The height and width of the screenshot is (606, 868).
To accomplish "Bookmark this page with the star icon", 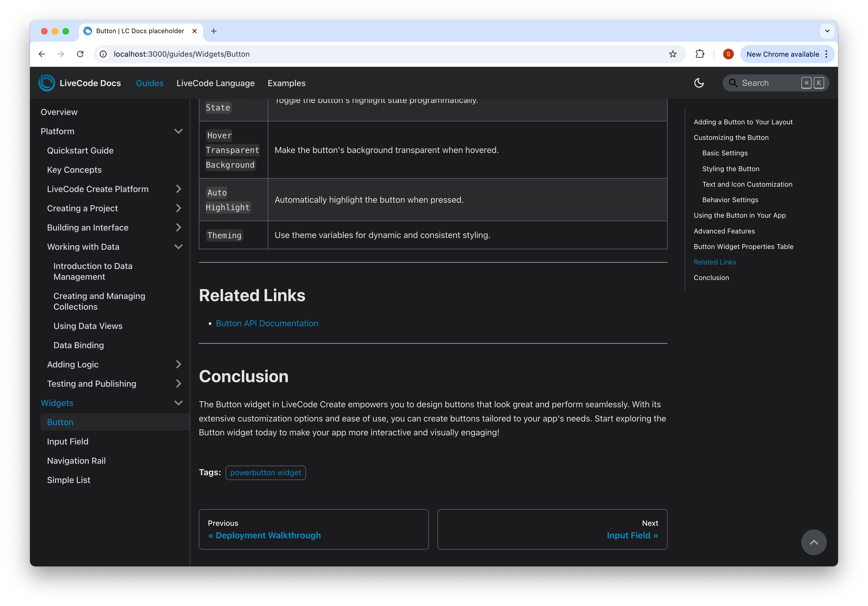I will coord(673,54).
